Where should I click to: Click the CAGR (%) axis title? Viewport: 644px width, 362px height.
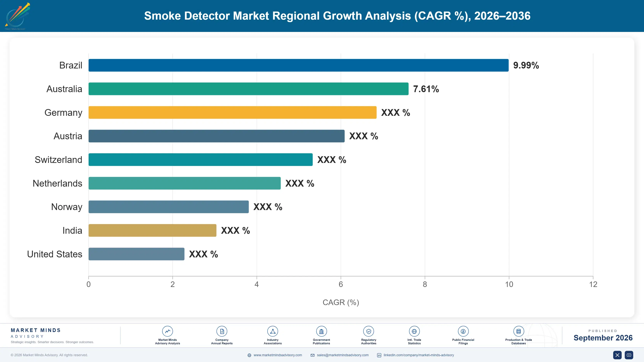click(341, 302)
